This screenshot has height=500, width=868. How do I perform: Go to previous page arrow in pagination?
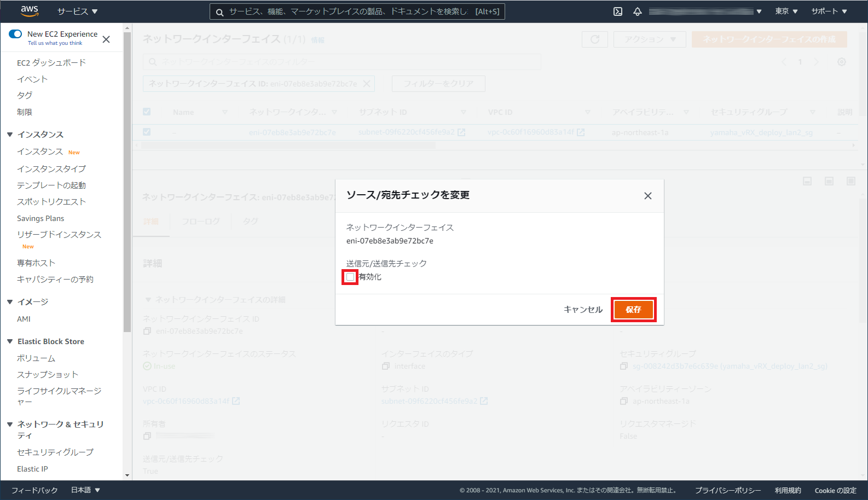(x=784, y=62)
